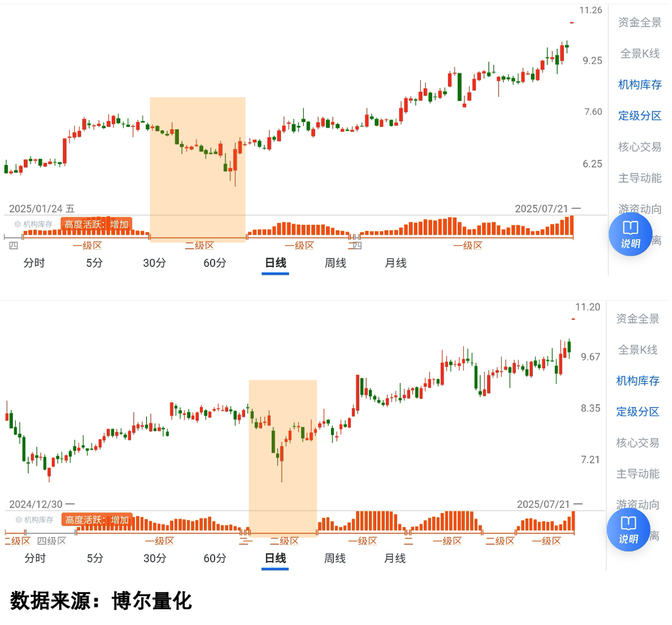Click 高度活跃:增加 badge in upper chart

97,224
